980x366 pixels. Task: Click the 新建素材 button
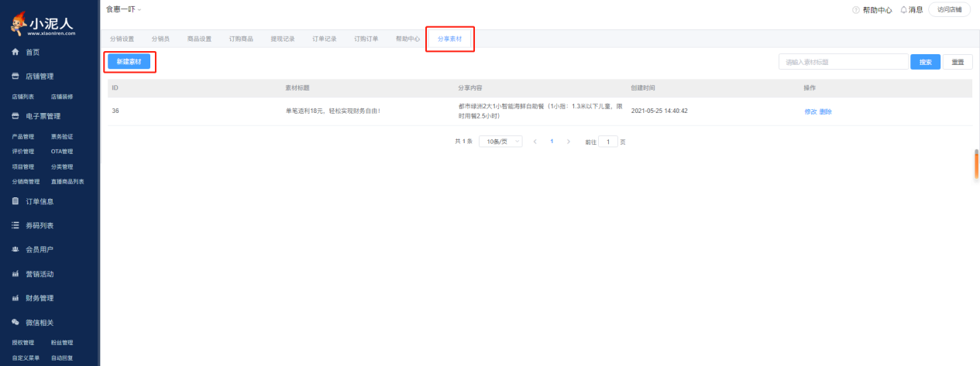129,61
